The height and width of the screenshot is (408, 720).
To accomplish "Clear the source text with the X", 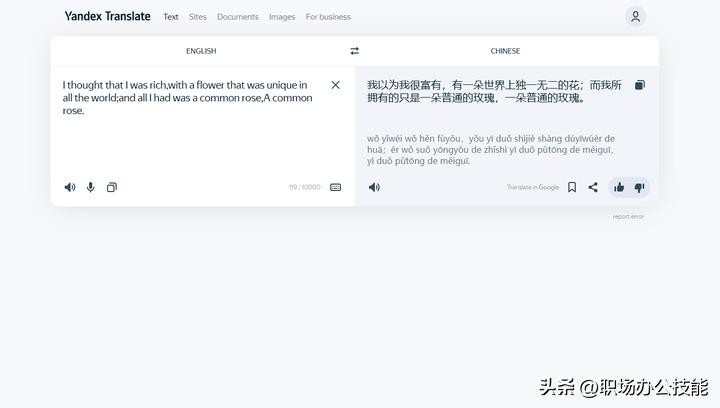I will point(335,85).
